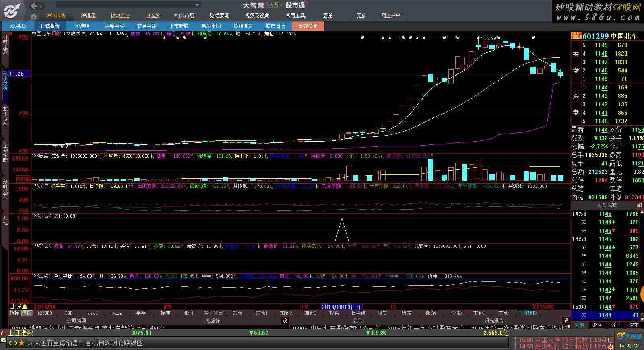
Task: Click the 大智慧 logo in bottom-right corner
Action: [x=629, y=336]
